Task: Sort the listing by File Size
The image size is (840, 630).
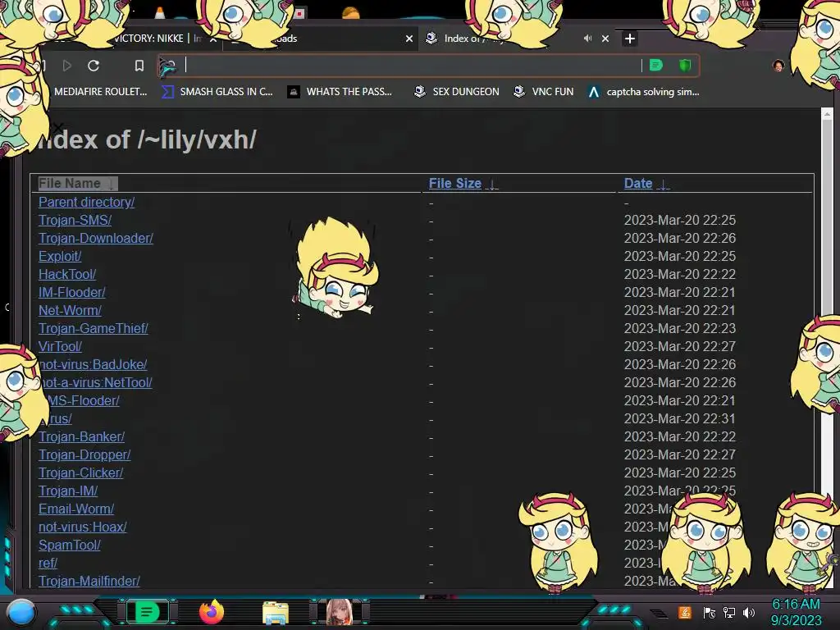Action: [x=463, y=184]
